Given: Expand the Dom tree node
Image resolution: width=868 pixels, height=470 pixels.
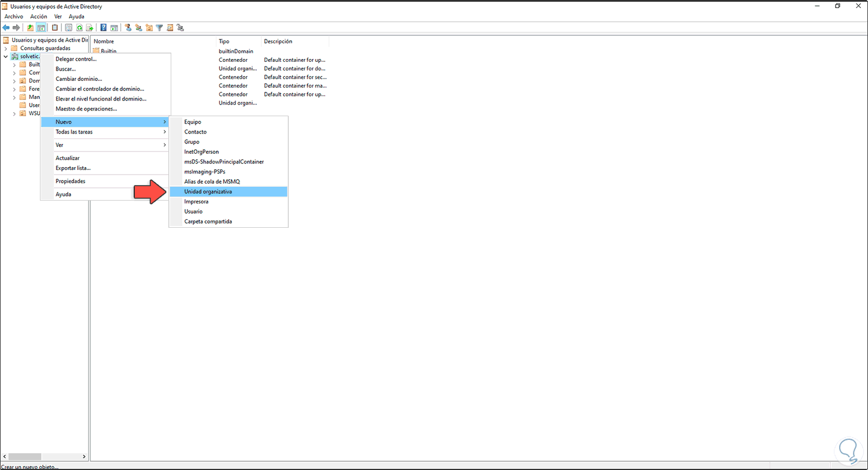Looking at the screenshot, I should click(14, 81).
